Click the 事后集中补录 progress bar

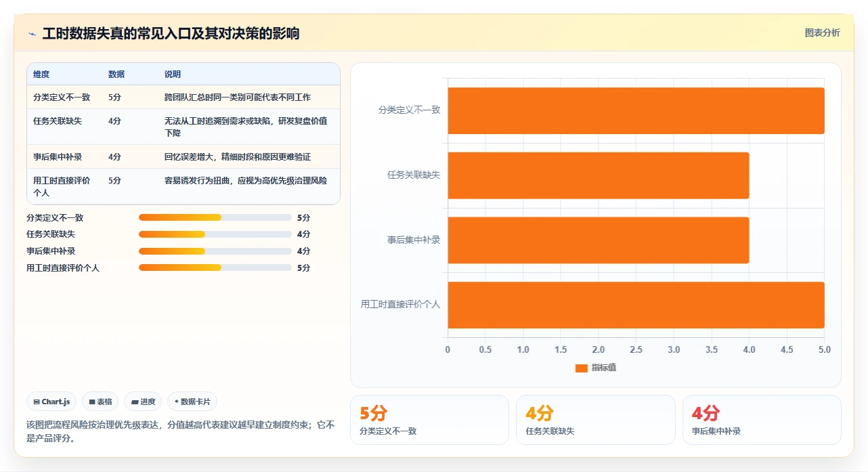pos(215,251)
